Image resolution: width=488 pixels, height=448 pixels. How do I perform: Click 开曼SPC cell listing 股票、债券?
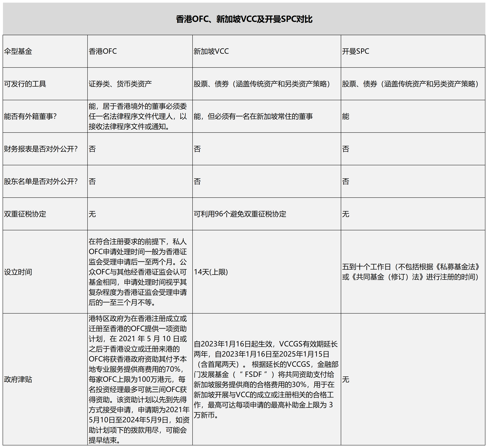pos(413,84)
